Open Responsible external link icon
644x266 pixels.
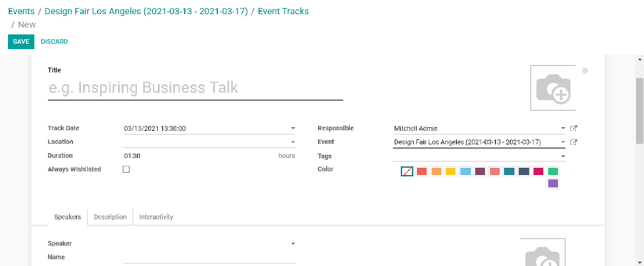point(573,128)
